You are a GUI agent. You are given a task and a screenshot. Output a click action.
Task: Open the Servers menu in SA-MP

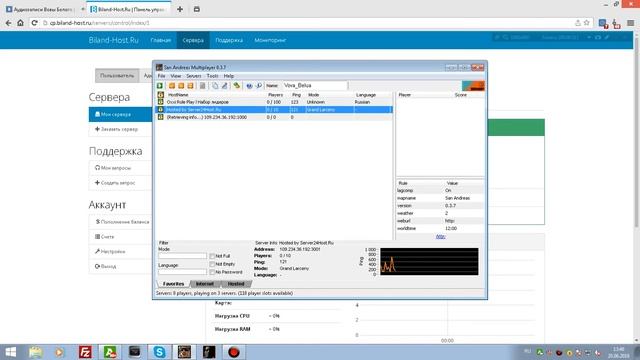[193, 76]
